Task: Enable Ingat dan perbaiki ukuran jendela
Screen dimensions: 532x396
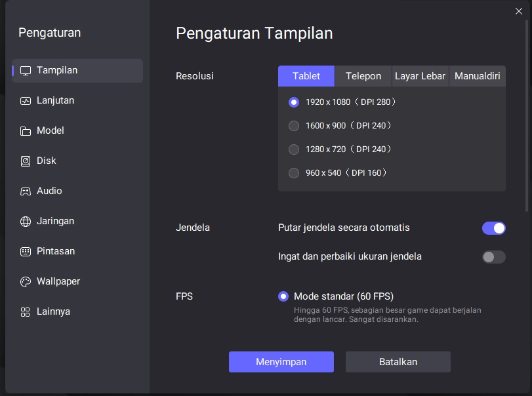Action: 493,257
